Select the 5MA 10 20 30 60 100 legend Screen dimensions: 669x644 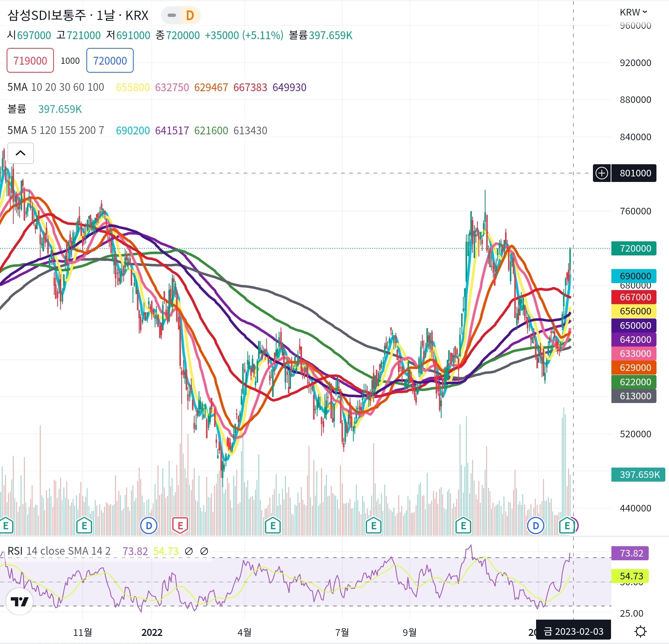(x=56, y=87)
